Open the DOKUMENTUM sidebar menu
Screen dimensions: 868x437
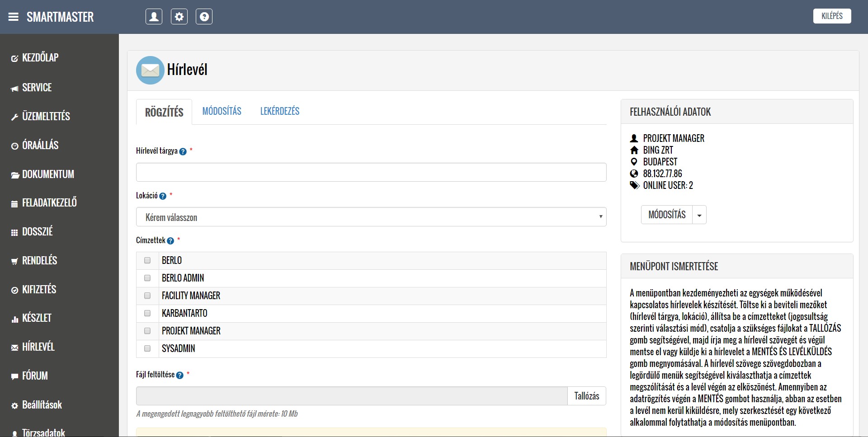tap(48, 174)
